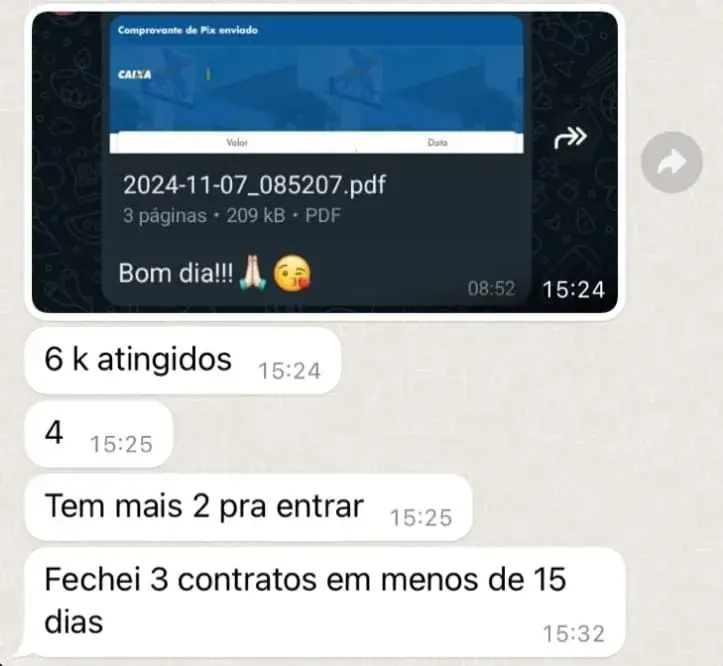
Task: Click the 15:32 timestamp on last message
Action: tap(573, 634)
